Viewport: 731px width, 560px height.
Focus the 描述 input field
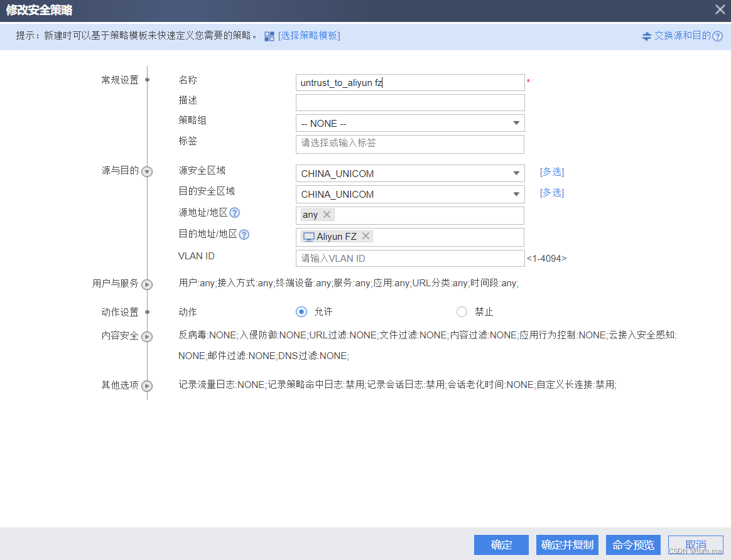click(410, 102)
